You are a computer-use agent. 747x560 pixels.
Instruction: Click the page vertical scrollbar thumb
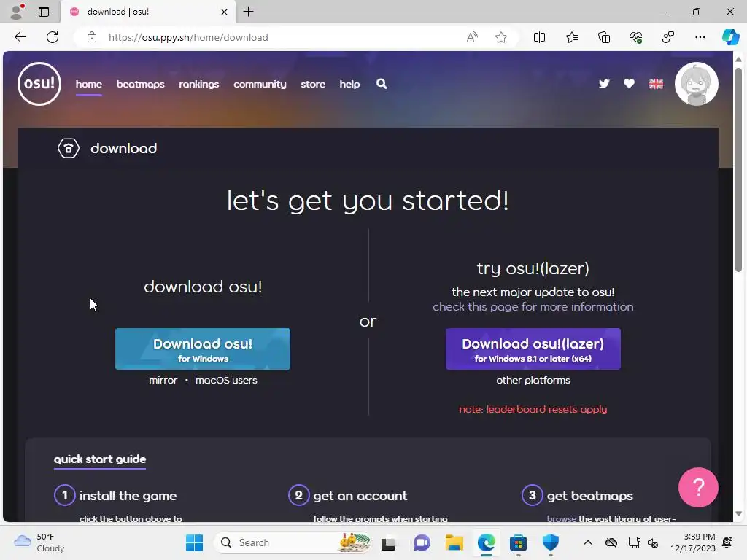[x=738, y=169]
